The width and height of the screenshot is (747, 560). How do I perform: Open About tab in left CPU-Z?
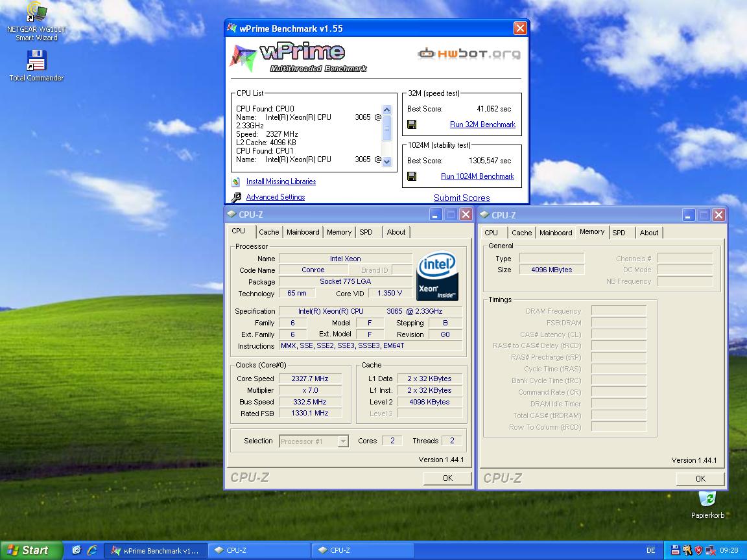[396, 233]
